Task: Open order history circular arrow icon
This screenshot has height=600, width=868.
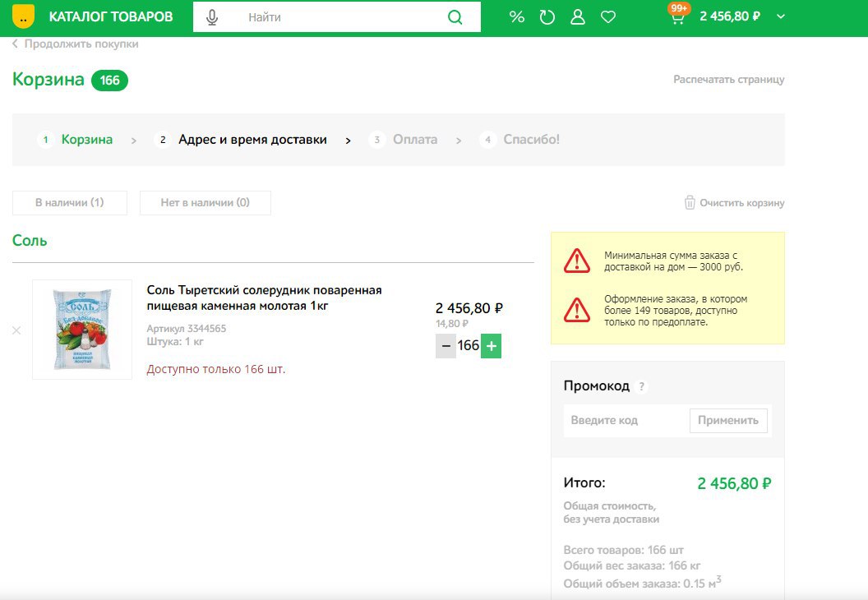Action: click(547, 17)
